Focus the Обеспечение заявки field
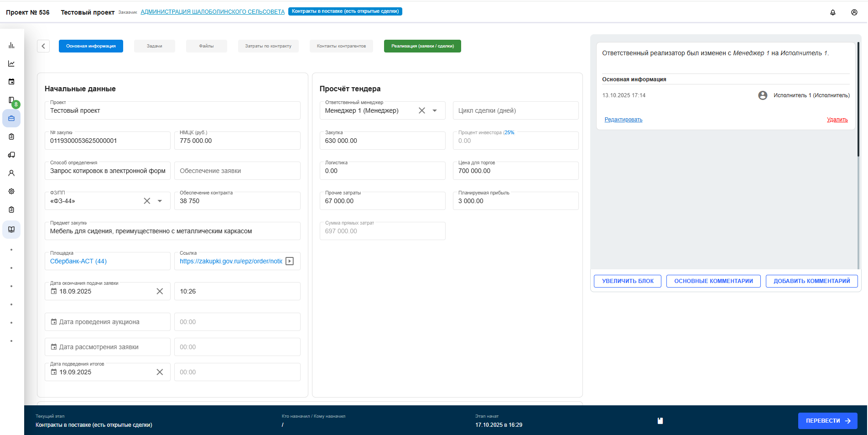868x435 pixels. click(x=237, y=171)
